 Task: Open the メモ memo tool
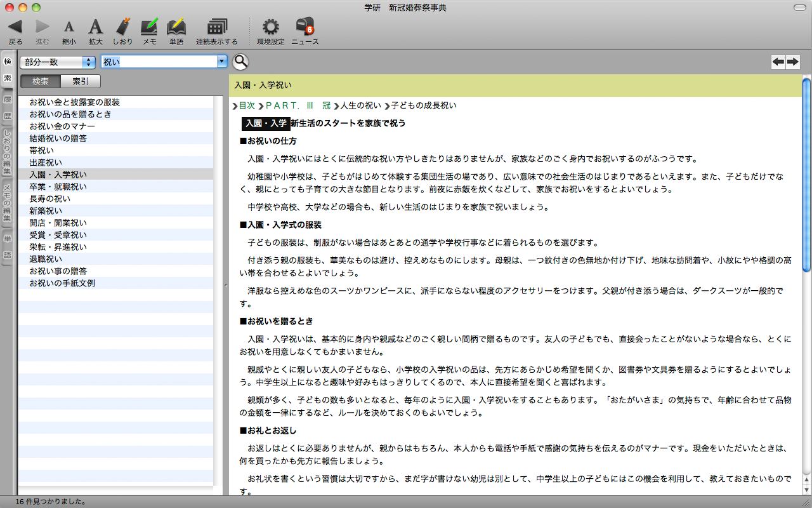pyautogui.click(x=149, y=27)
